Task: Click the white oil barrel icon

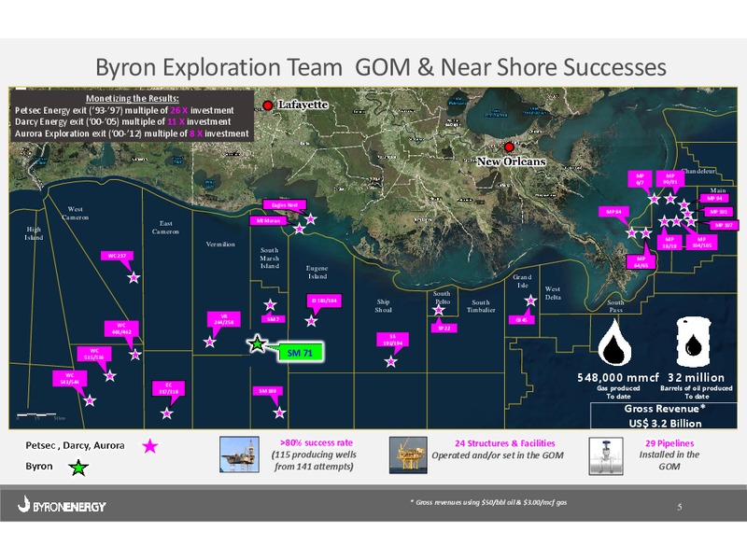Action: (694, 342)
